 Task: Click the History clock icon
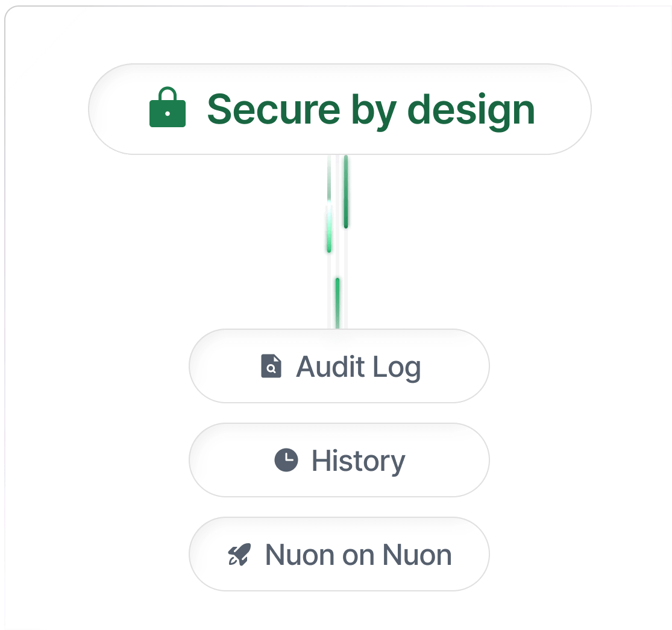pos(286,460)
